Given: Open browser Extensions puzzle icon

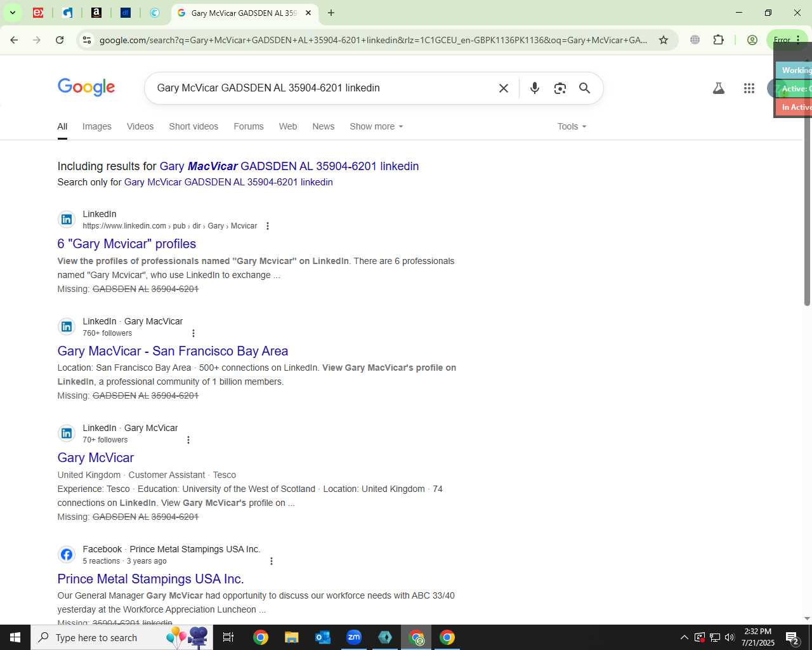Looking at the screenshot, I should (718, 40).
